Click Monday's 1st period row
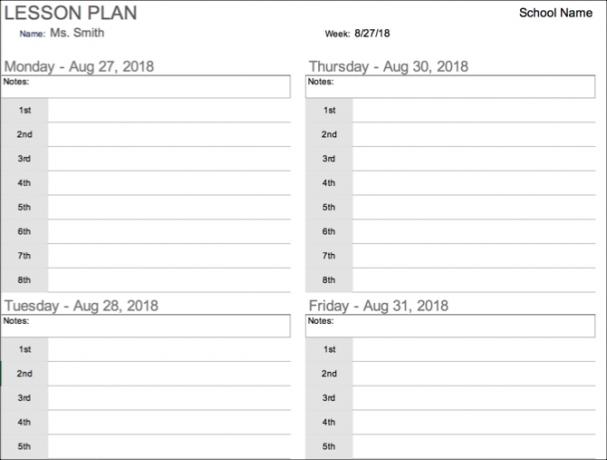 [146, 110]
